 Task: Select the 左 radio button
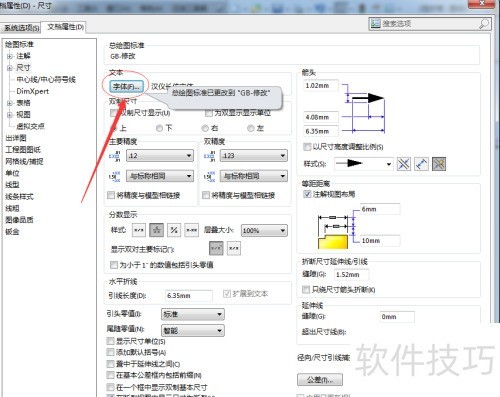coord(251,128)
